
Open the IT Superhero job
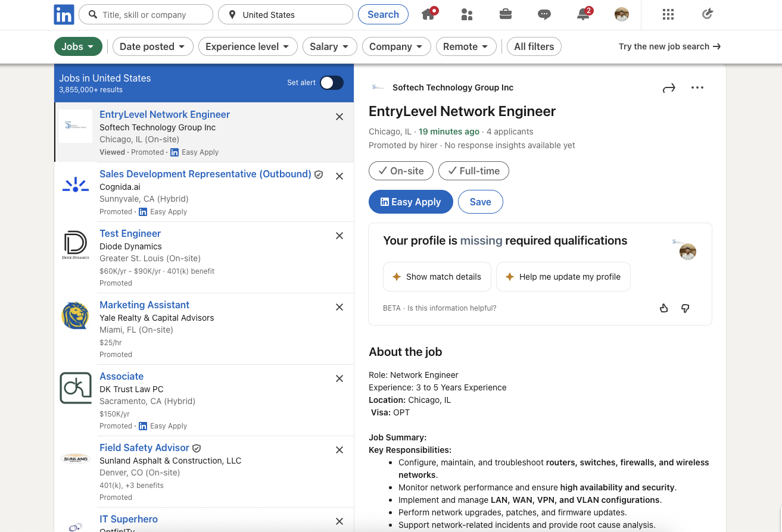click(129, 519)
